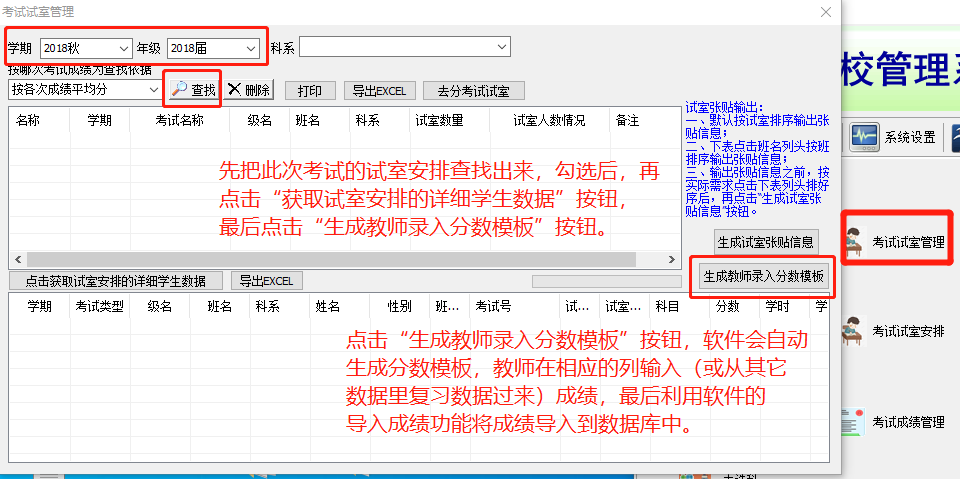Click 系统设置 monitor icon in main window

tap(864, 137)
